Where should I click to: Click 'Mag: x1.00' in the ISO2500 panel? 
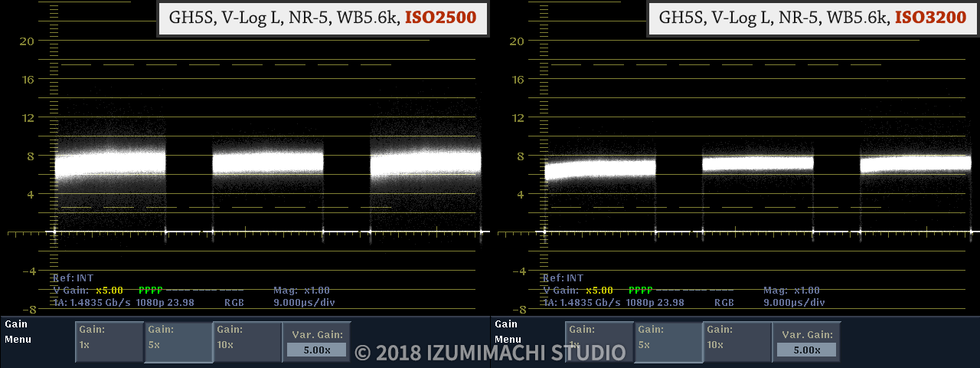click(x=302, y=291)
